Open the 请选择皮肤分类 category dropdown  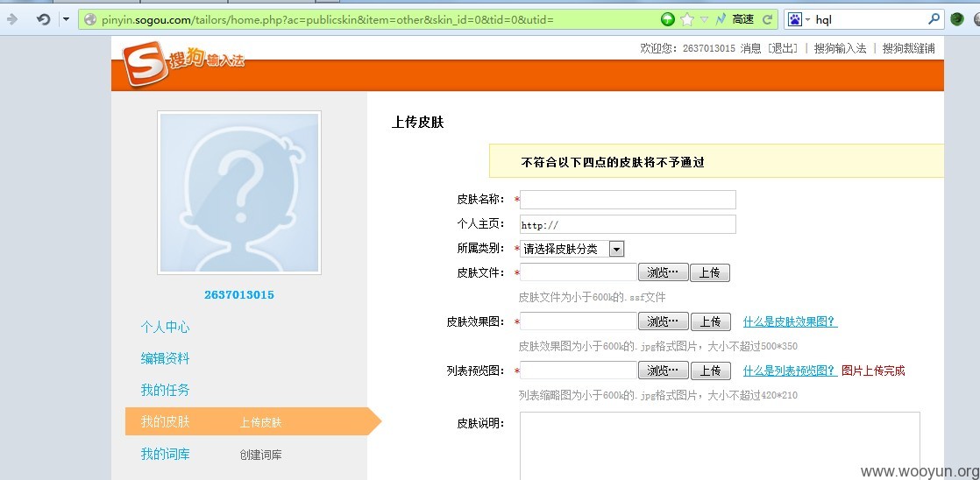572,249
